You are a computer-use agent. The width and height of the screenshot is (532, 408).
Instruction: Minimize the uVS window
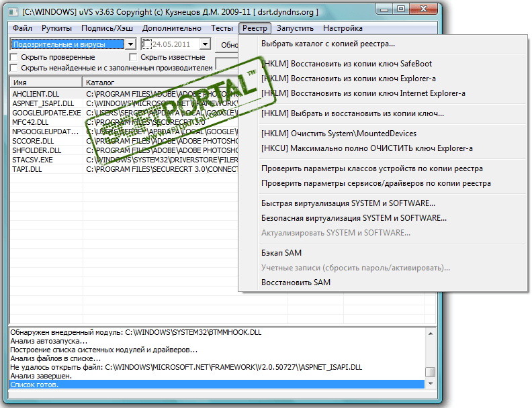click(384, 9)
